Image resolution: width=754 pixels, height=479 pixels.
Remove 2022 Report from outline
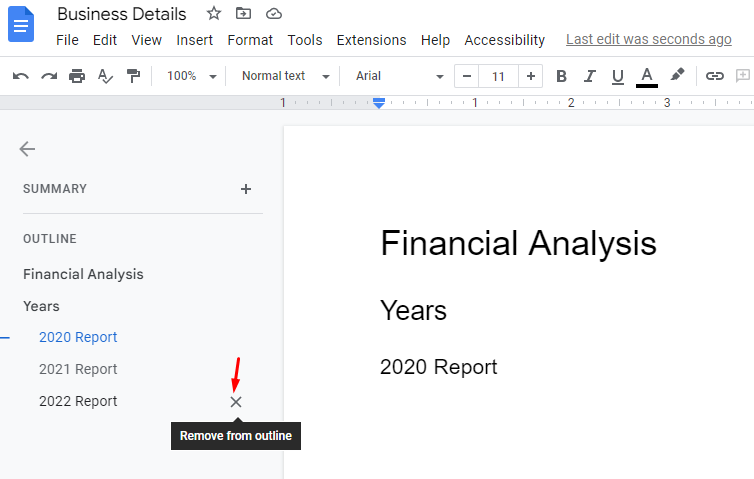(x=236, y=402)
